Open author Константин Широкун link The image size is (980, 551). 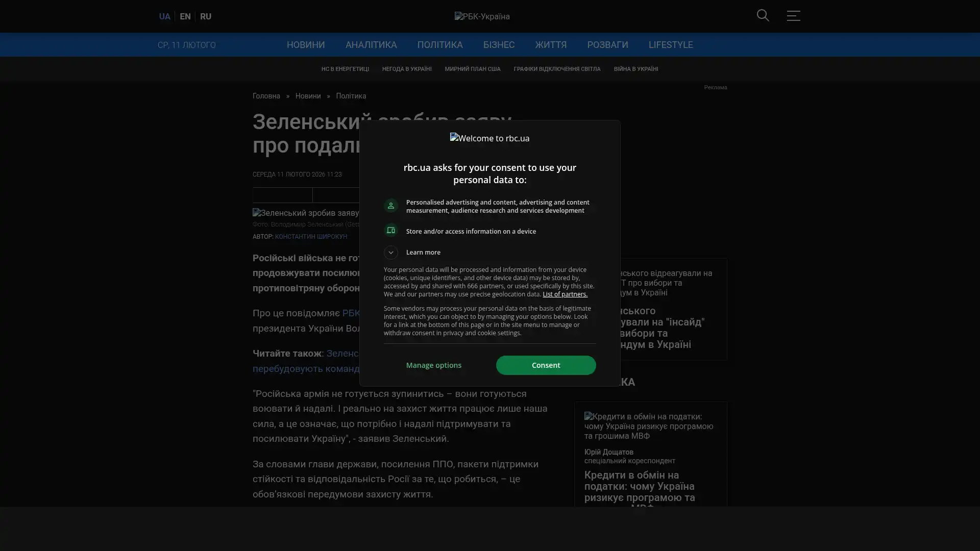coord(310,237)
